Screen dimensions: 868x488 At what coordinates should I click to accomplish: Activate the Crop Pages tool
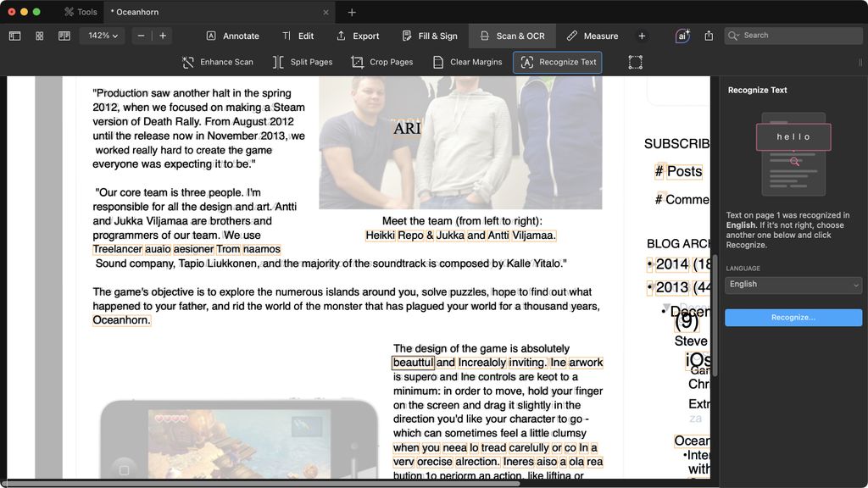coord(381,62)
